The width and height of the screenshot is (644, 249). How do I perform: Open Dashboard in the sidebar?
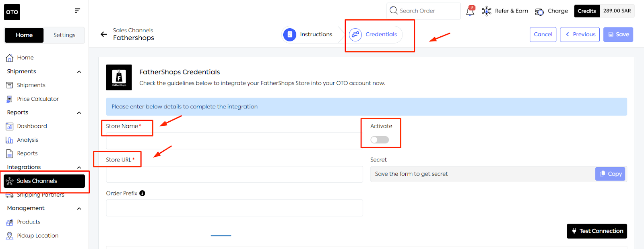click(32, 127)
